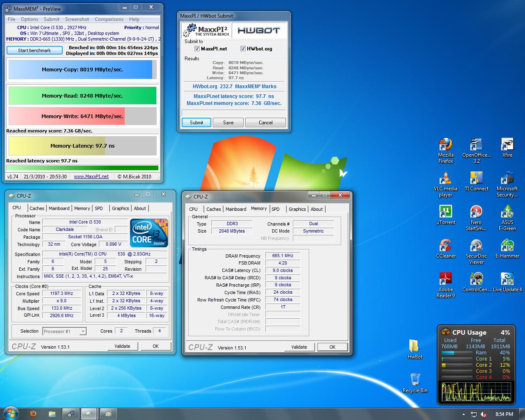Image resolution: width=525 pixels, height=420 pixels.
Task: Cancel the HWbot Submit dialog
Action: click(265, 123)
